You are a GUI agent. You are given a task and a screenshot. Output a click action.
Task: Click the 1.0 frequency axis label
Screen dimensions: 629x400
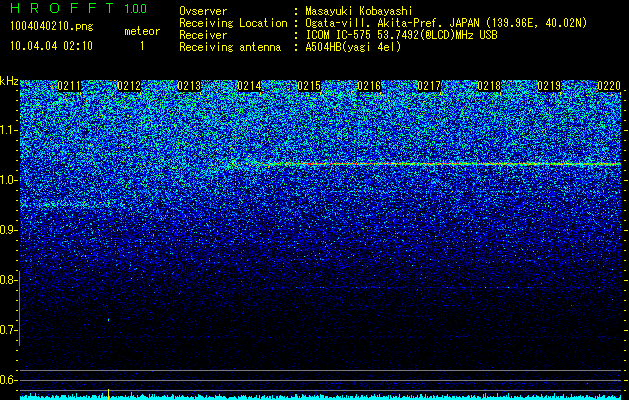tap(9, 180)
